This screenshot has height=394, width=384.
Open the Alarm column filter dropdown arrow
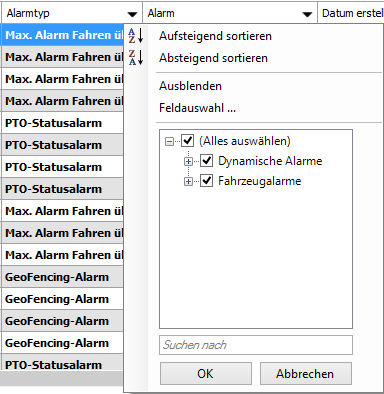tap(307, 14)
